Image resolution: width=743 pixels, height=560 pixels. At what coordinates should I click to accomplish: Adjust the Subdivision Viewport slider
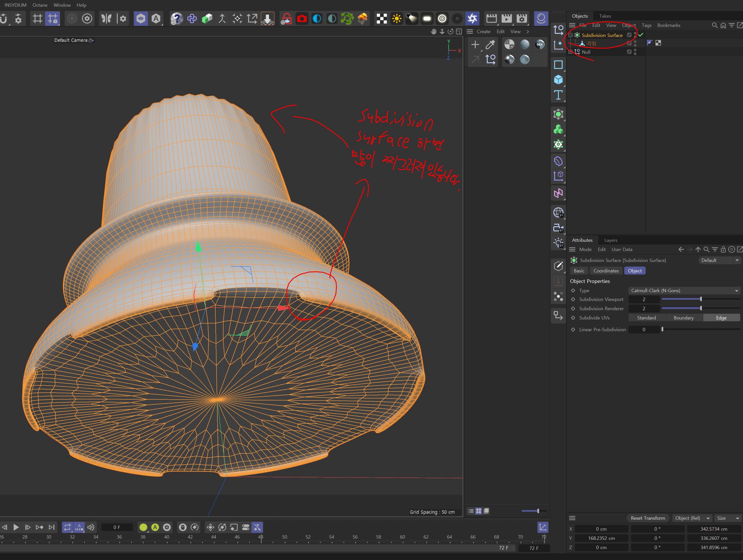point(701,299)
